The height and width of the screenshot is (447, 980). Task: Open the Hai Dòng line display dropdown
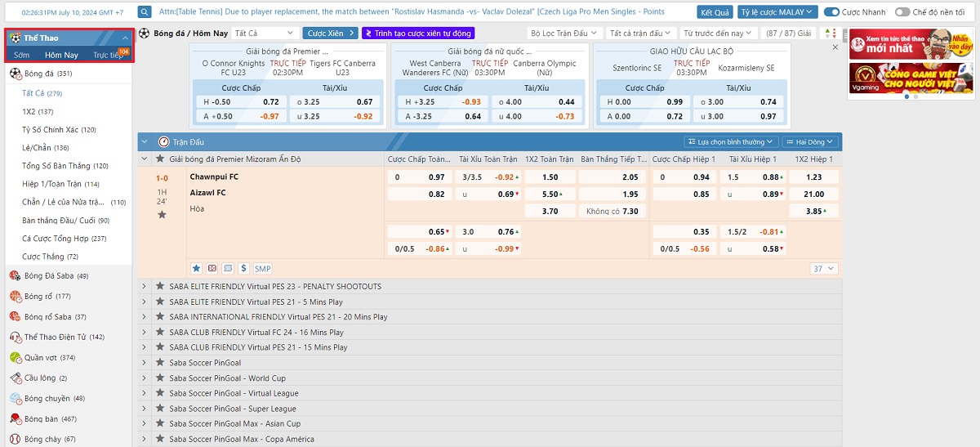point(809,141)
